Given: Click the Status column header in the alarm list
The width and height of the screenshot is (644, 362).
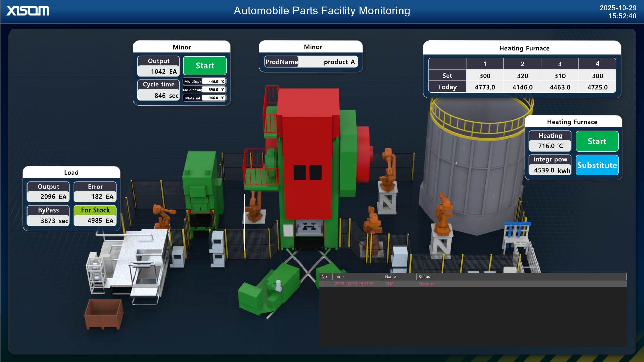Looking at the screenshot, I should click(x=424, y=277).
